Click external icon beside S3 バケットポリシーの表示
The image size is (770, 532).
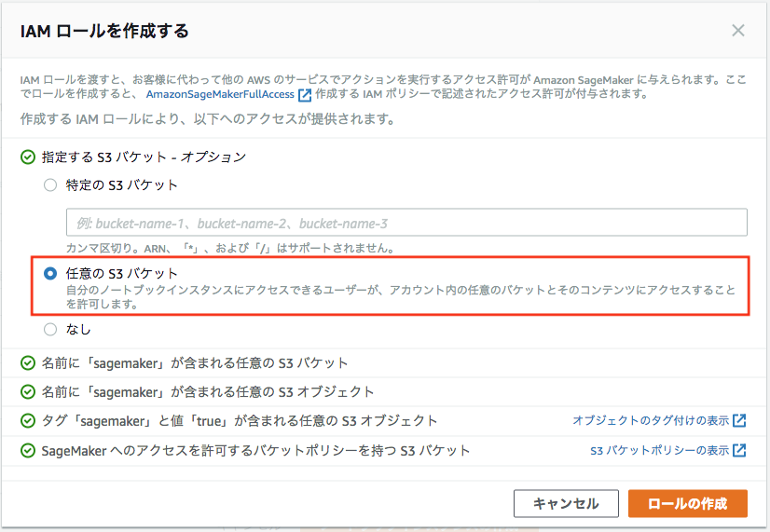739,451
